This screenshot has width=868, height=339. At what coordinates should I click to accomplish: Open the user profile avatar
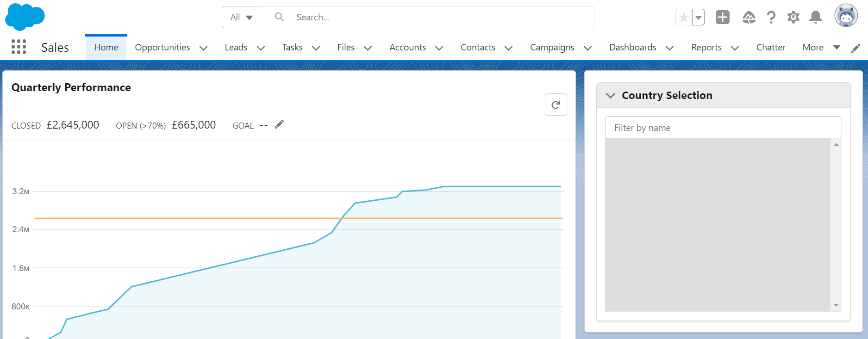coord(846,16)
